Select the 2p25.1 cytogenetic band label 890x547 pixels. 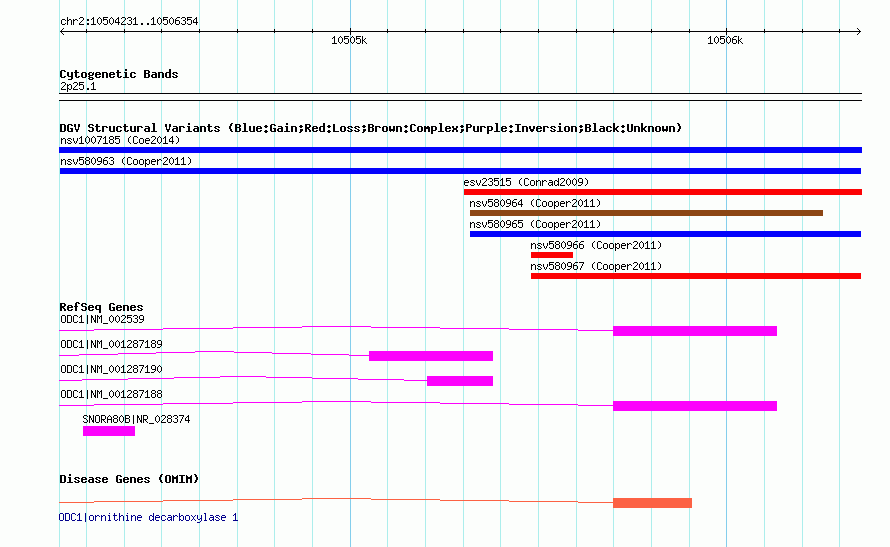(78, 86)
